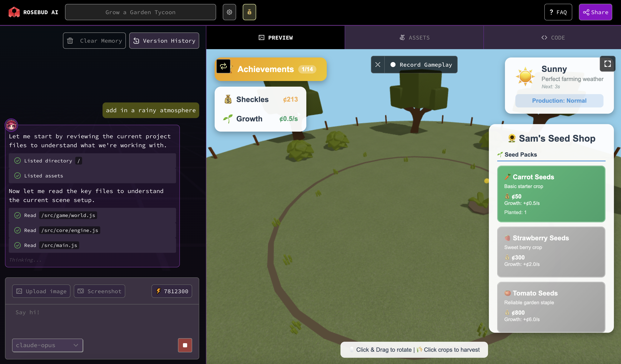The width and height of the screenshot is (621, 364).
Task: Share the project
Action: point(595,12)
